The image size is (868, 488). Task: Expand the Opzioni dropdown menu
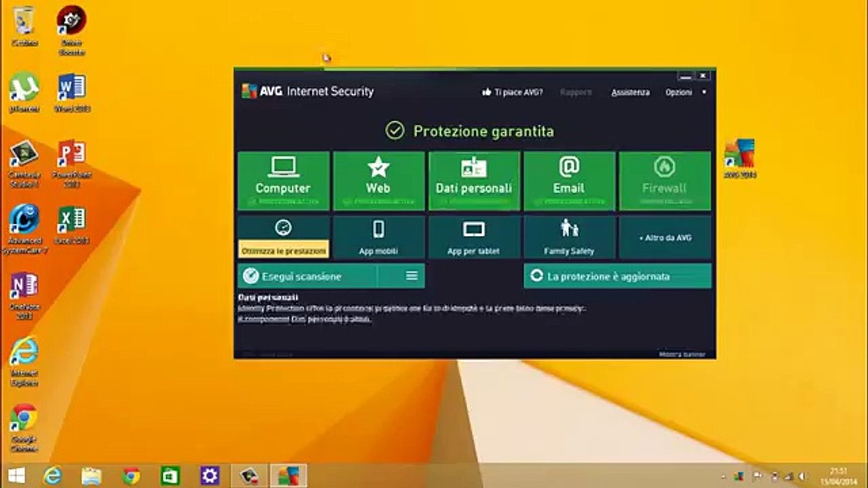[686, 92]
